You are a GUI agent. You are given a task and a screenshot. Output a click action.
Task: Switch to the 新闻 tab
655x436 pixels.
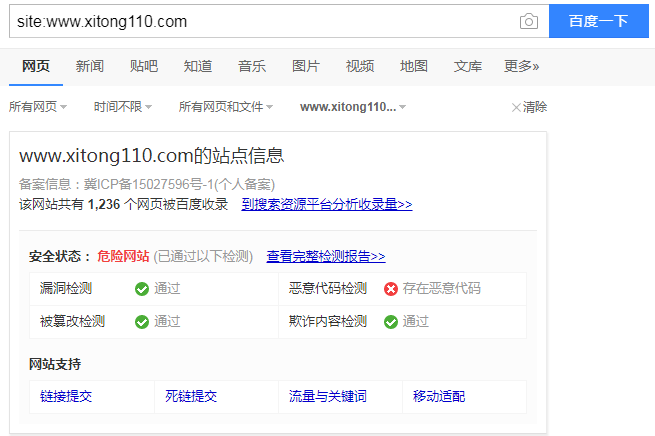[90, 66]
